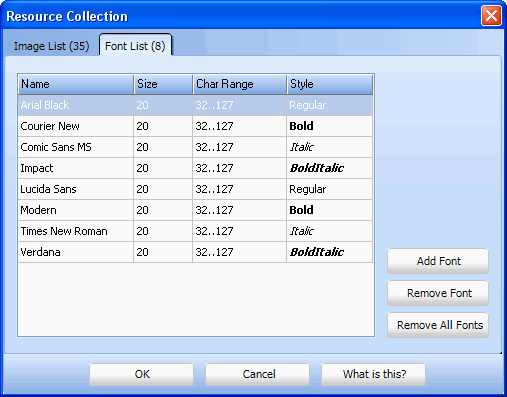The width and height of the screenshot is (507, 397).
Task: Cancel the Resource Collection dialog
Action: point(258,374)
